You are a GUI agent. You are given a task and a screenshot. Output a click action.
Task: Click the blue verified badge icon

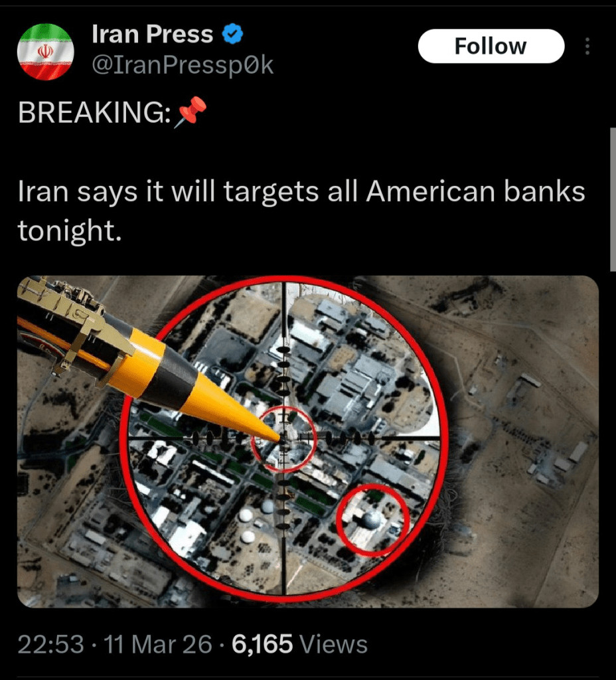pos(233,34)
